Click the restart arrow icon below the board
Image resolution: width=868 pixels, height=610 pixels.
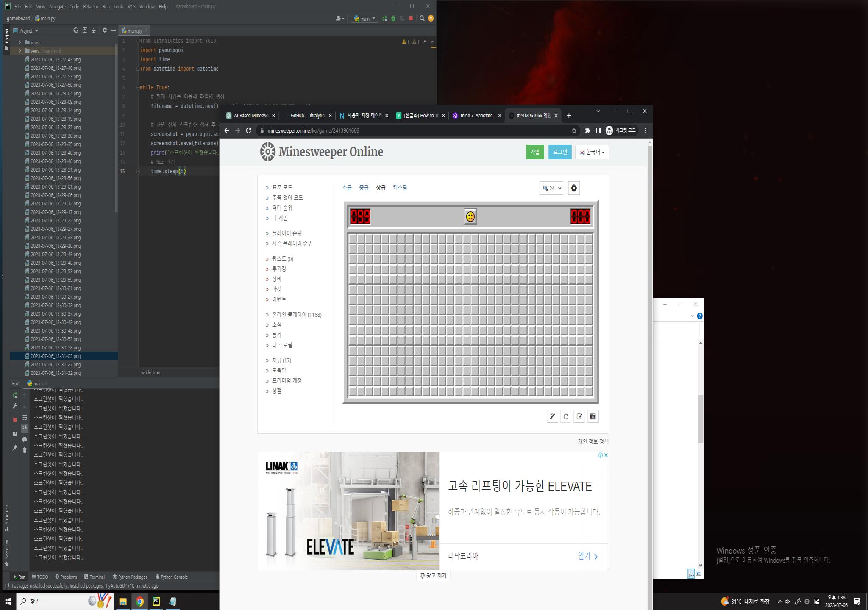566,416
